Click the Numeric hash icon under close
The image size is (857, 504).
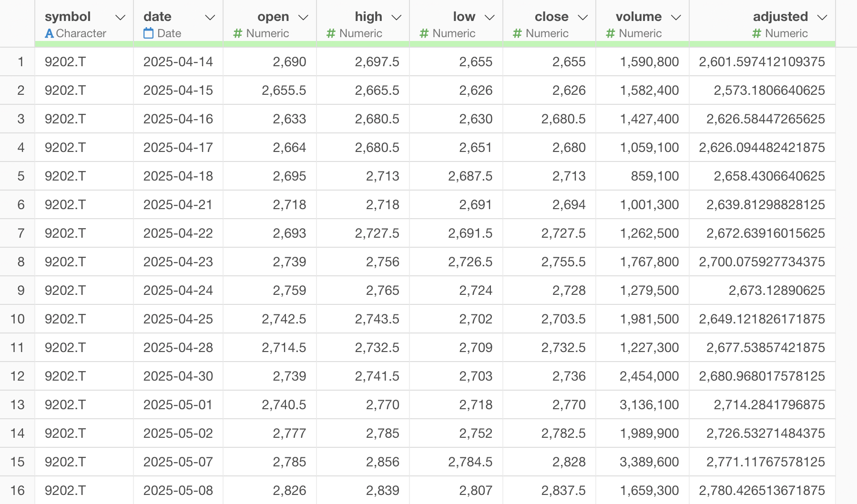click(x=517, y=33)
